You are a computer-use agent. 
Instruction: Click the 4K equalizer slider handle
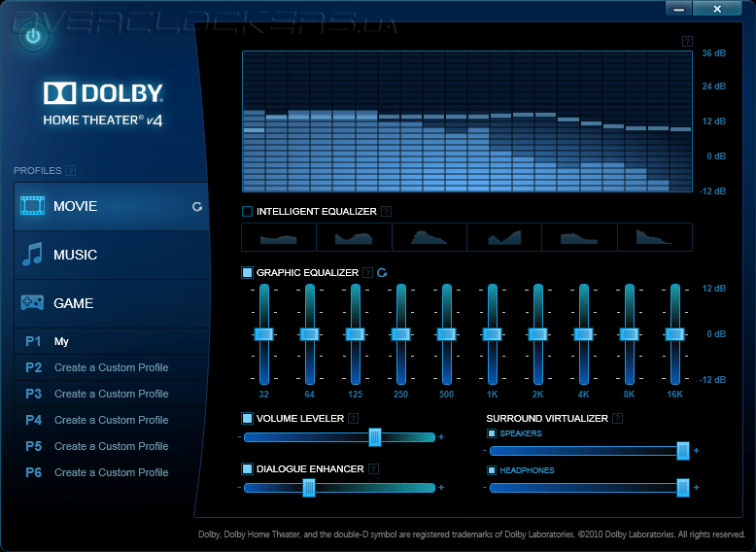point(583,334)
